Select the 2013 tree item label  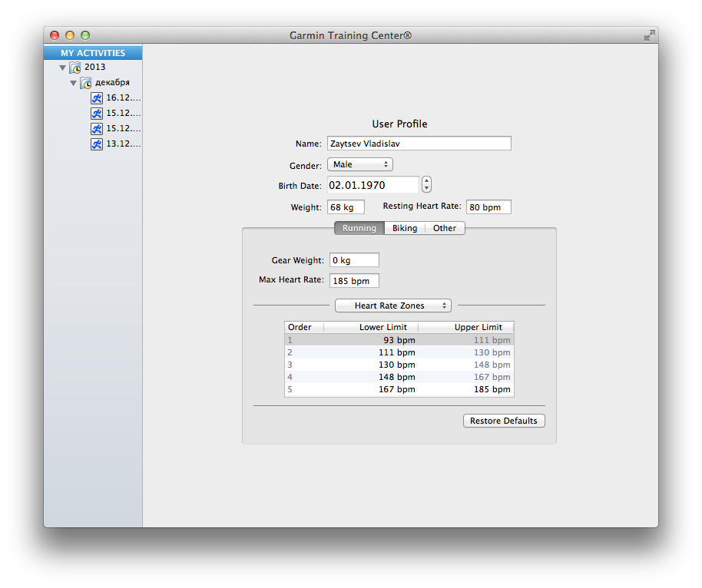coord(95,67)
